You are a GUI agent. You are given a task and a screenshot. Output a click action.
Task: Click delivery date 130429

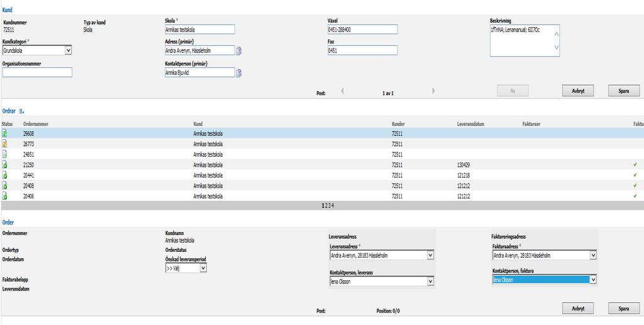tap(464, 165)
